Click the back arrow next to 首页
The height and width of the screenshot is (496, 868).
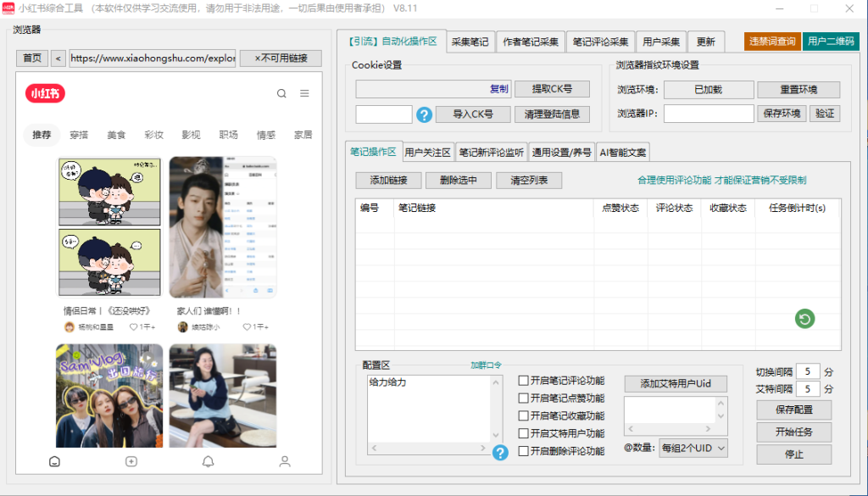click(x=57, y=59)
